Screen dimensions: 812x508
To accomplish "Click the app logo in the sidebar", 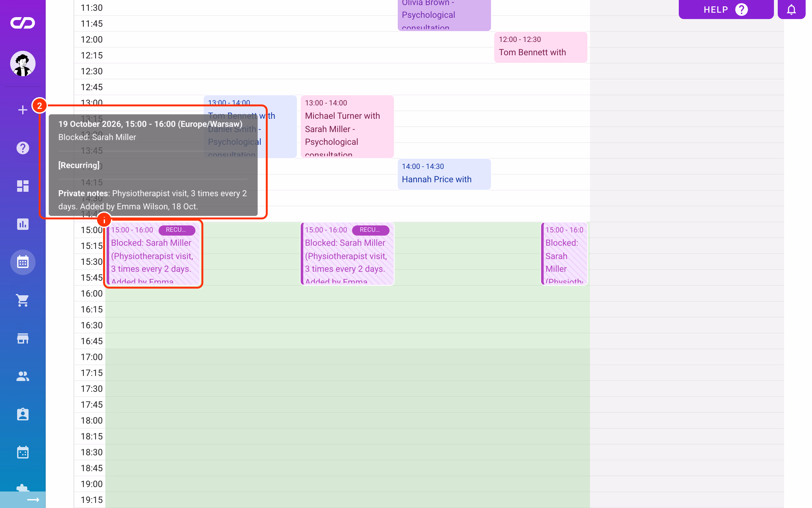I will click(23, 23).
